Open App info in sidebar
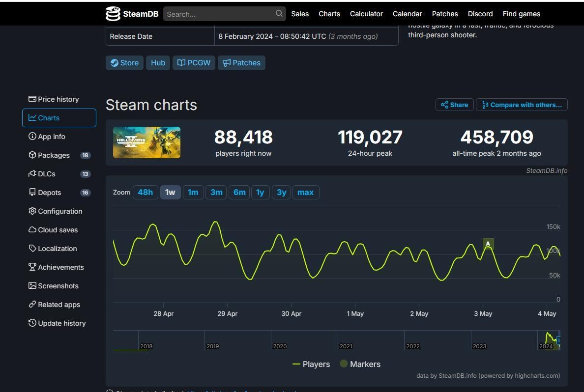584x392 pixels. (x=47, y=137)
